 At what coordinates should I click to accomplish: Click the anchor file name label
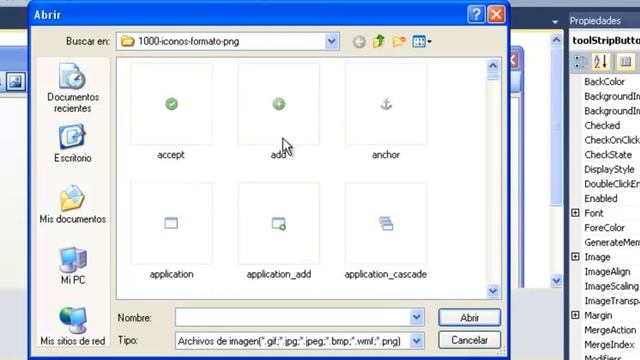click(386, 155)
